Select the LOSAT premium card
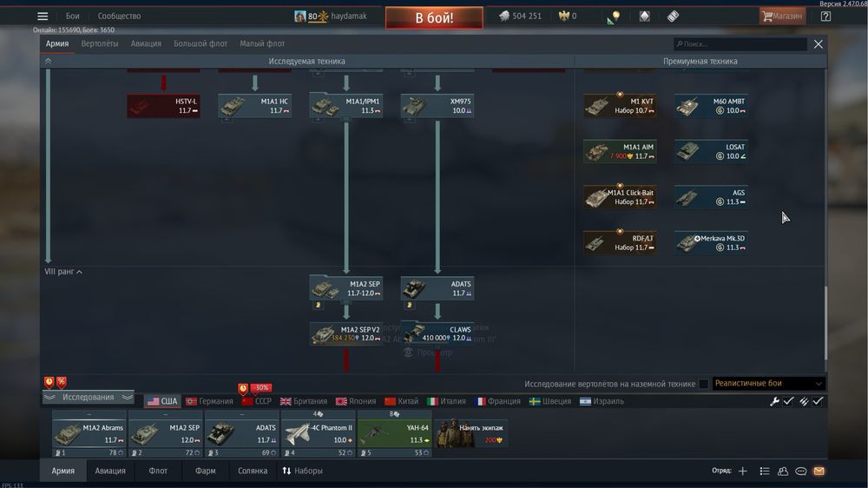This screenshot has height=488, width=868. click(x=712, y=151)
